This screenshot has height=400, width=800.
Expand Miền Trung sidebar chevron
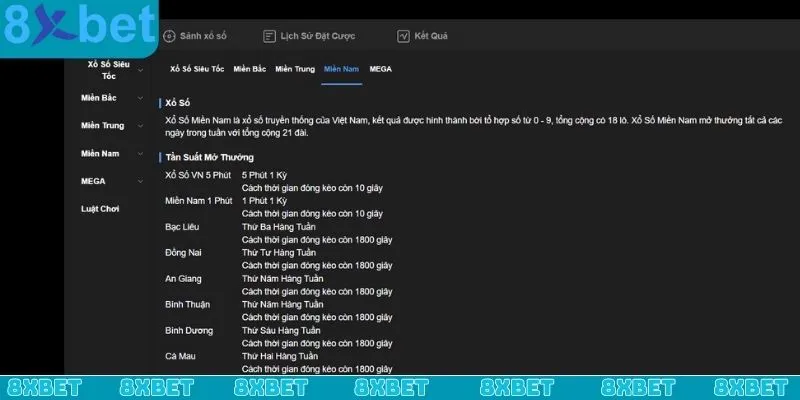pyautogui.click(x=141, y=126)
